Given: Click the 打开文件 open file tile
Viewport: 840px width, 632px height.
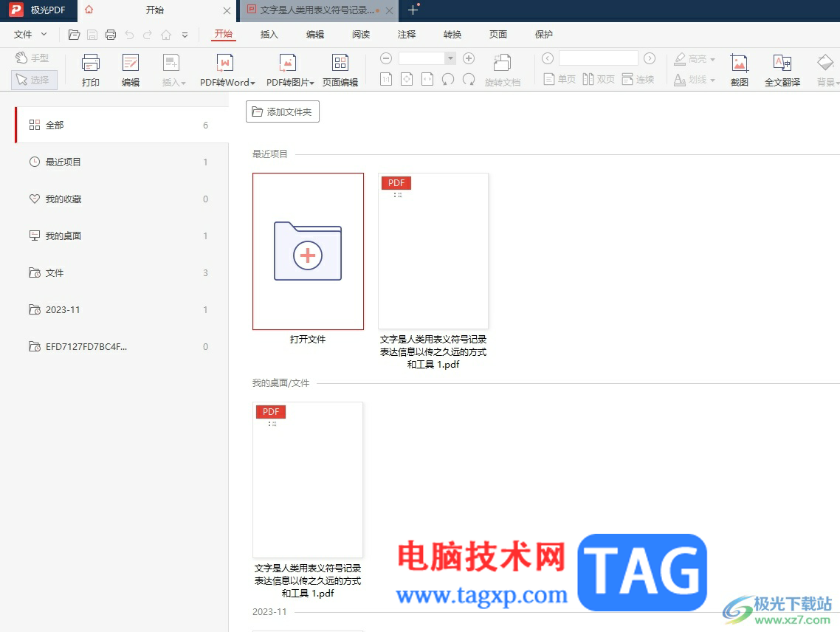Looking at the screenshot, I should point(308,252).
